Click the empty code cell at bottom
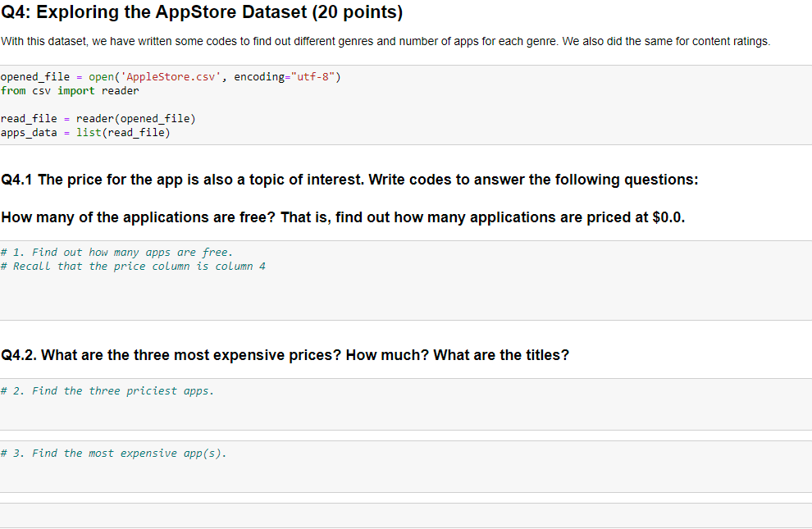The height and width of the screenshot is (529, 812). (x=406, y=516)
